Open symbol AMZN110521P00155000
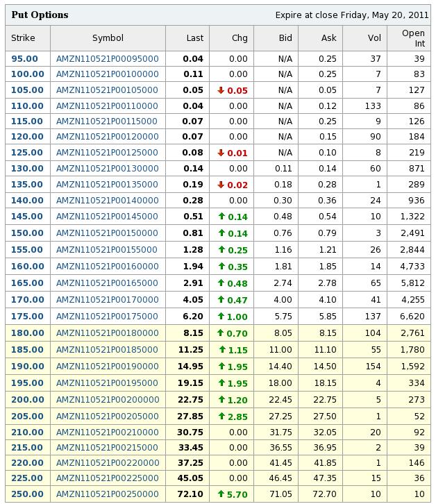Viewport: 436px width, 504px height. 107,250
